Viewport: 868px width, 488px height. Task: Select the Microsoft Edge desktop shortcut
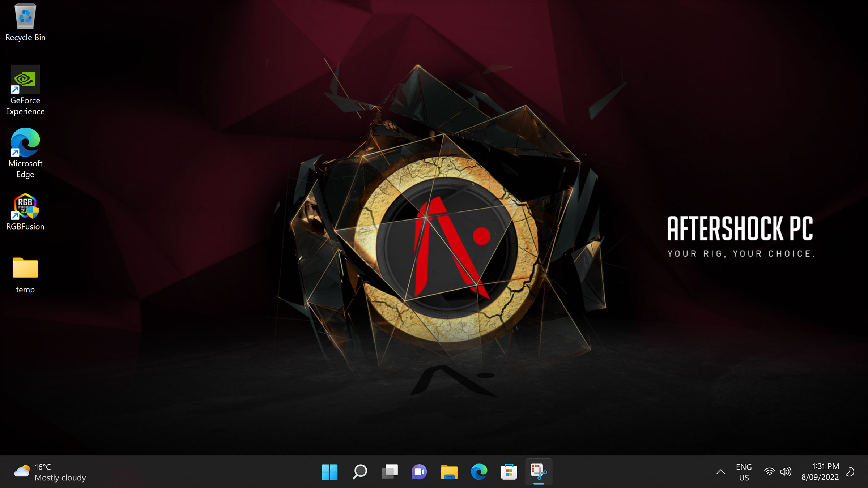tap(25, 153)
